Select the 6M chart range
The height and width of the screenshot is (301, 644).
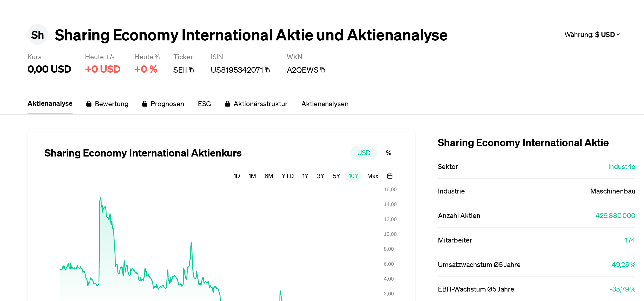click(269, 176)
